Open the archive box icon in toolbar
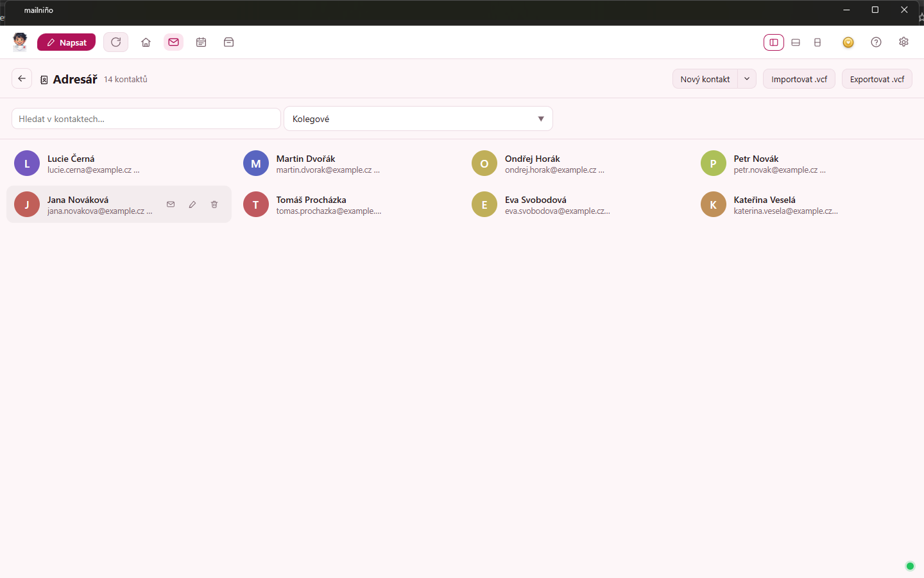 point(228,42)
